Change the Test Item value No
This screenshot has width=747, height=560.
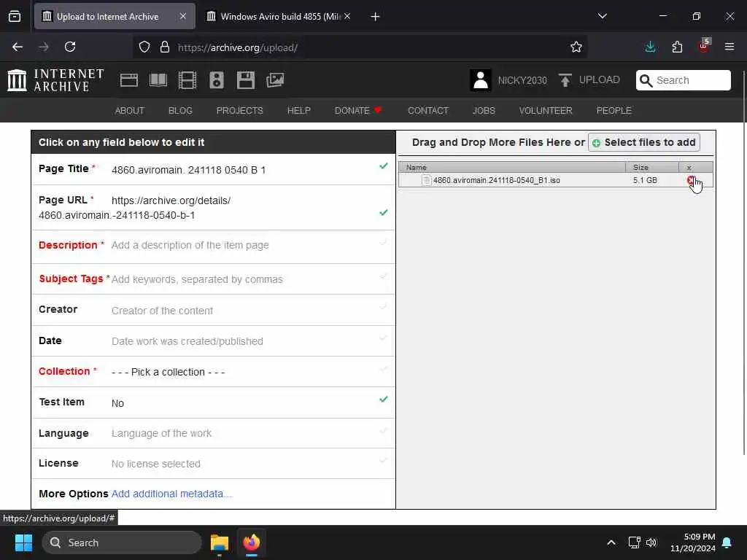pos(117,403)
